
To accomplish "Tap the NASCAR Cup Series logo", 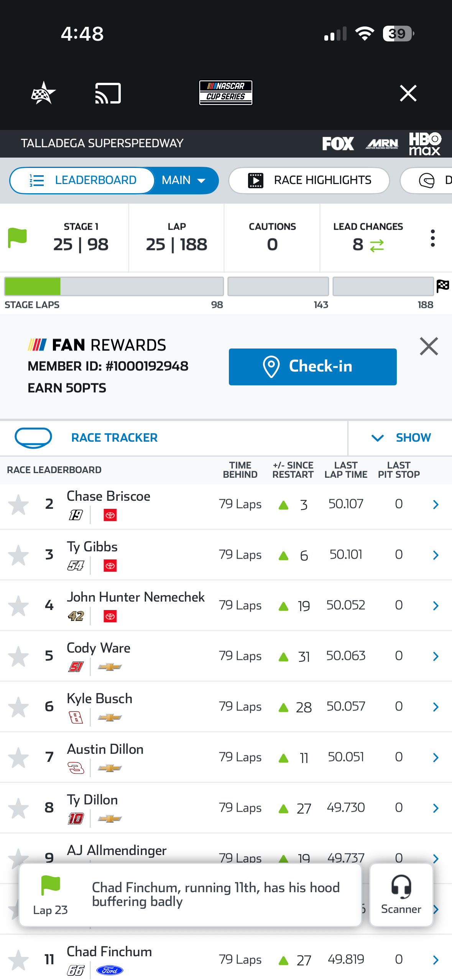I will pos(225,93).
